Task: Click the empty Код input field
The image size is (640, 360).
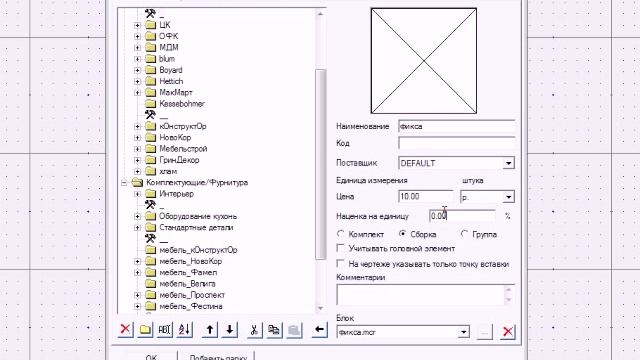Action: coord(456,143)
